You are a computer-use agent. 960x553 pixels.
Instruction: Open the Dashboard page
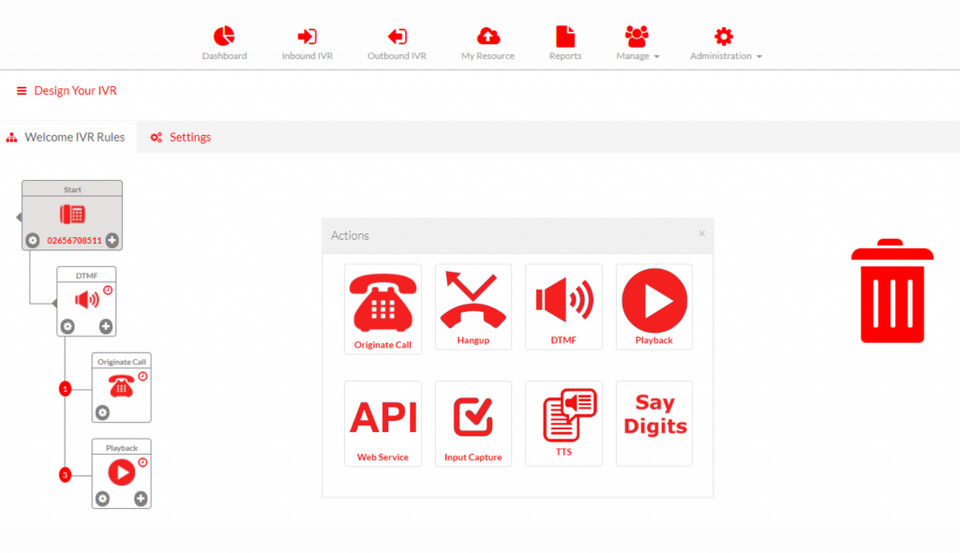[x=224, y=43]
